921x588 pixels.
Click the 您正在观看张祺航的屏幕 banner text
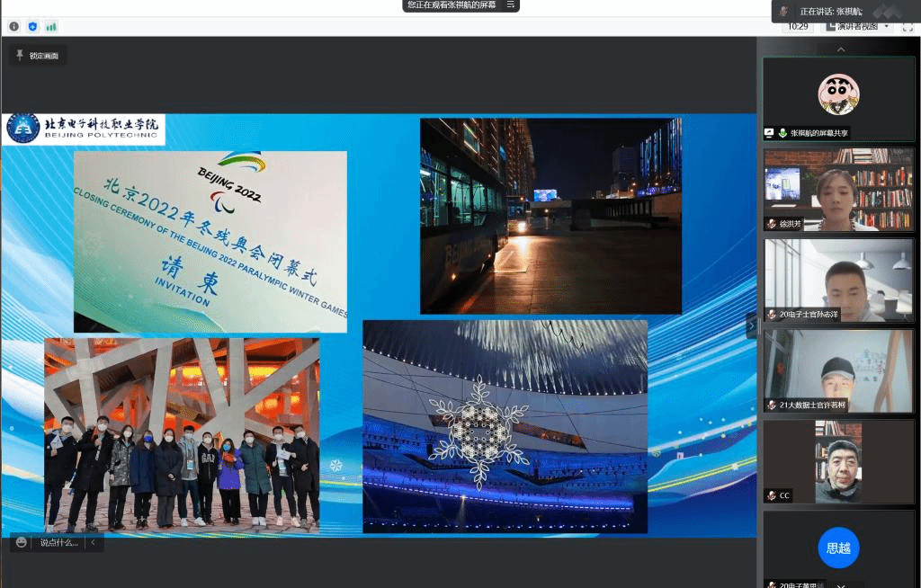(452, 4)
